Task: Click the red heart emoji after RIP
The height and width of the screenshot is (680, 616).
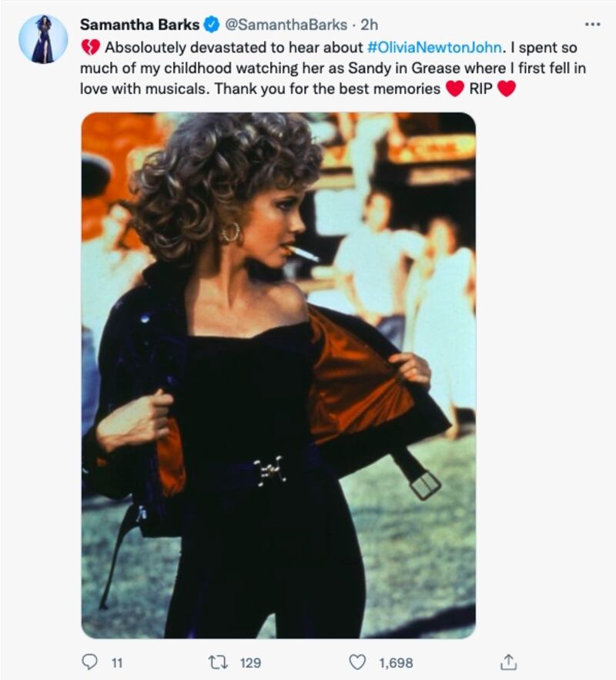Action: [506, 89]
